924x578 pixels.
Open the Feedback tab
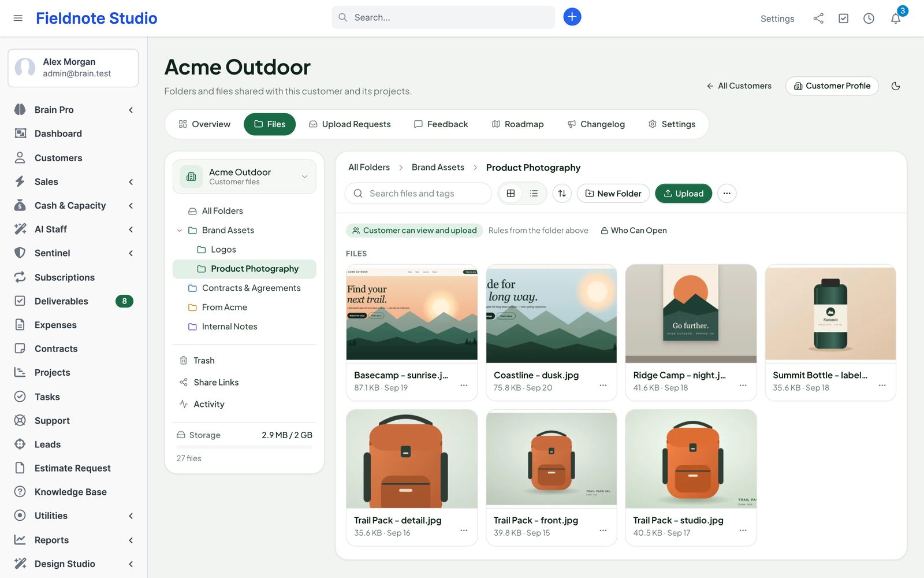(x=441, y=124)
